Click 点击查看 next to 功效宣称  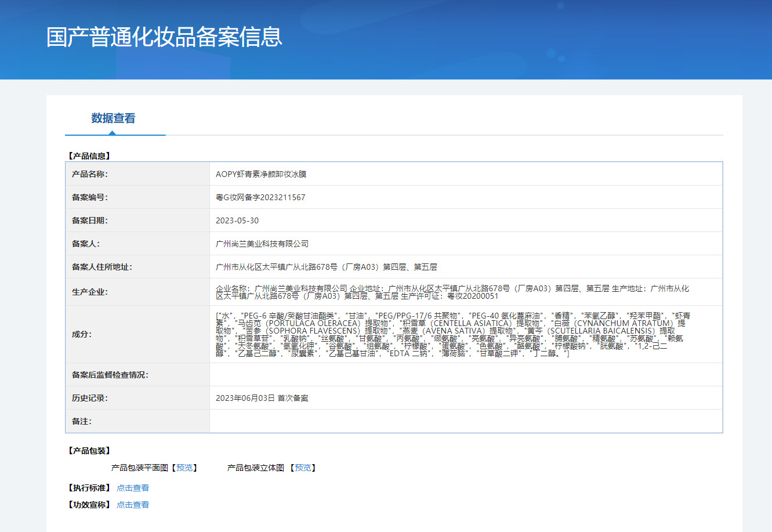pyautogui.click(x=133, y=505)
